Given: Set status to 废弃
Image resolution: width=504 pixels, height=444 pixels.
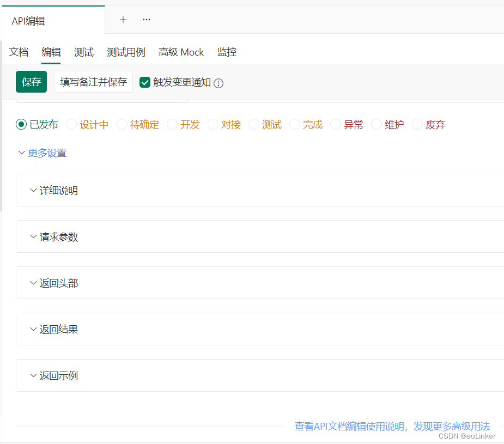Looking at the screenshot, I should click(417, 124).
